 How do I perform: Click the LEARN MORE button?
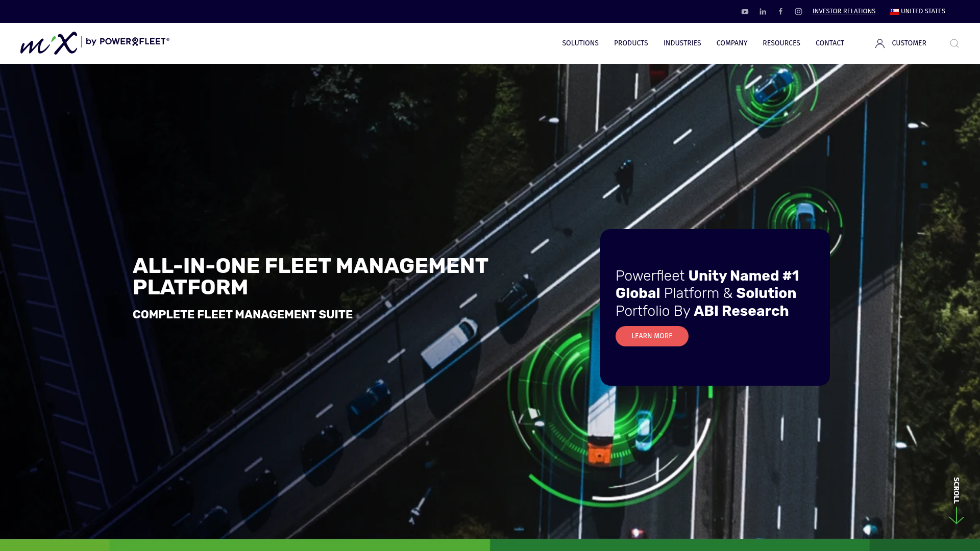[652, 336]
